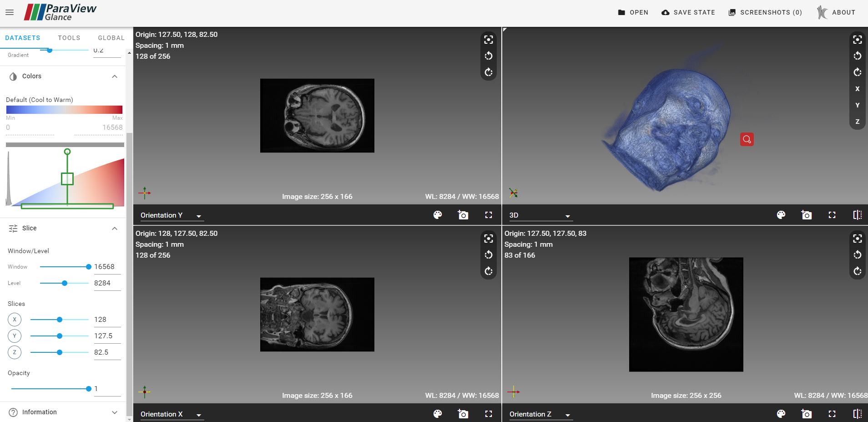Click the OPEN button
The height and width of the screenshot is (422, 868).
point(633,12)
